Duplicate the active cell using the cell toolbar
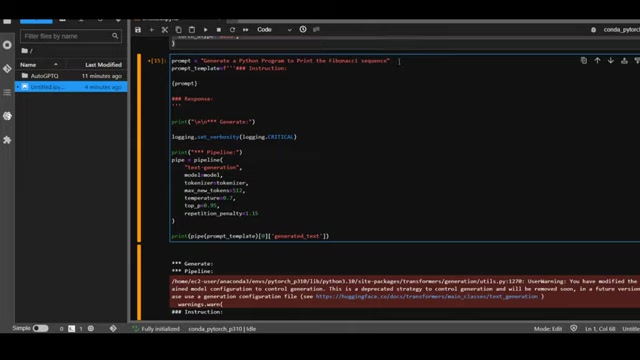Screen dimensions: 640x360 click(584, 61)
